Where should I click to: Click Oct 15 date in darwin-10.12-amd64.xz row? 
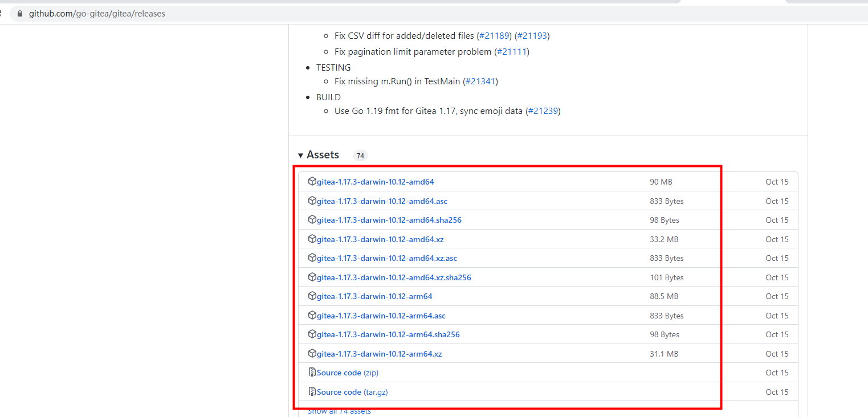coord(777,239)
